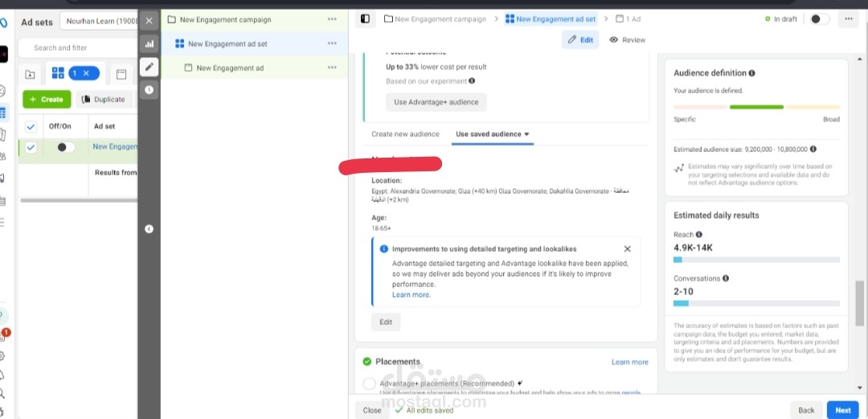Click the info icon beside Based on our experiment
Image resolution: width=868 pixels, height=419 pixels.
pyautogui.click(x=472, y=81)
